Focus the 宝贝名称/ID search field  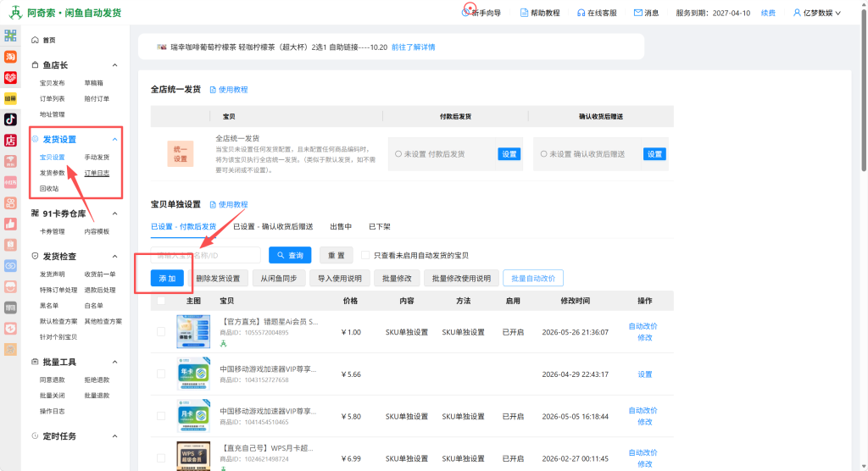pos(205,255)
